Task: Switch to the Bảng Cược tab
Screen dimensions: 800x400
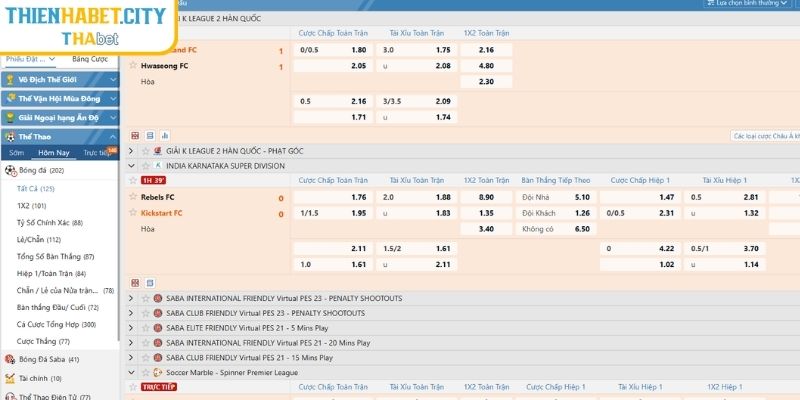Action: pyautogui.click(x=90, y=59)
